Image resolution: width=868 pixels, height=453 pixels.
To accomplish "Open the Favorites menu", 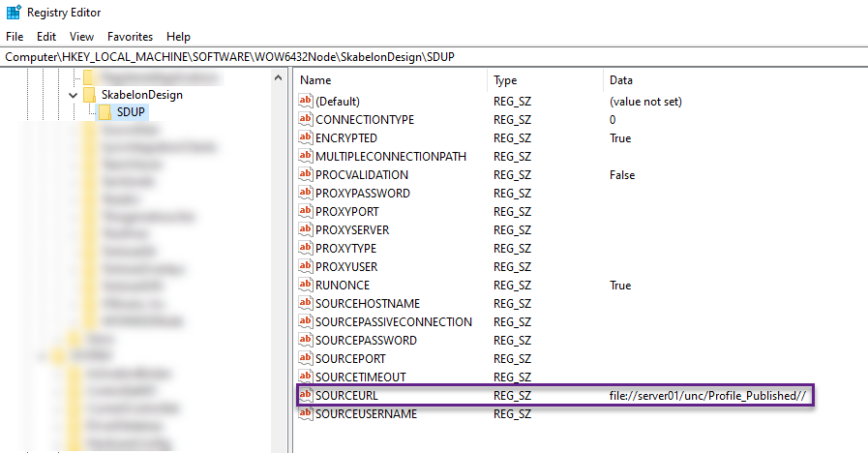I will tap(130, 37).
